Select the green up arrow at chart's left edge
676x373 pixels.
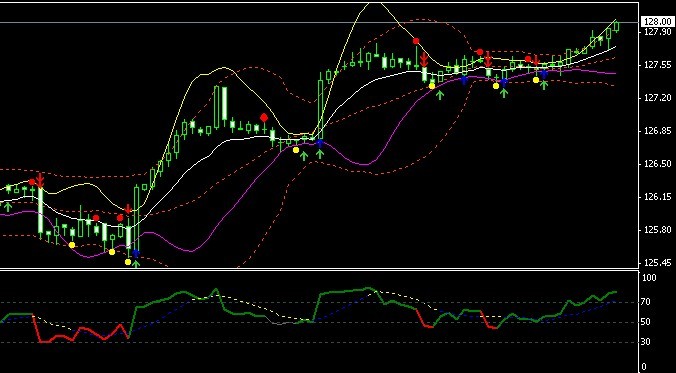8,207
